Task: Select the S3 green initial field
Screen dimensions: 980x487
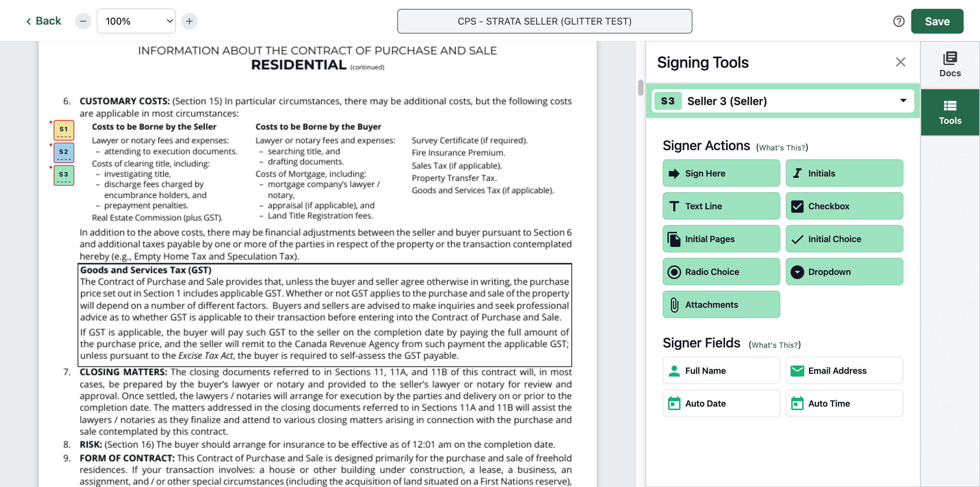Action: point(64,175)
